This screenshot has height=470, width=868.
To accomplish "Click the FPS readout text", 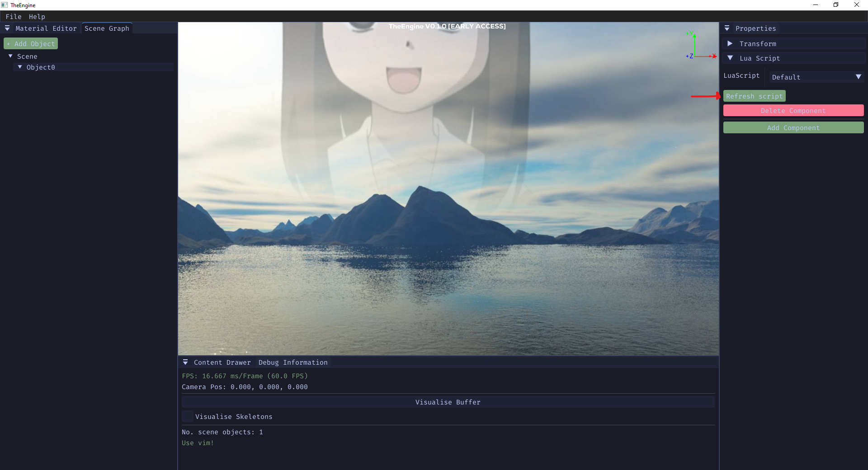I will 245,376.
